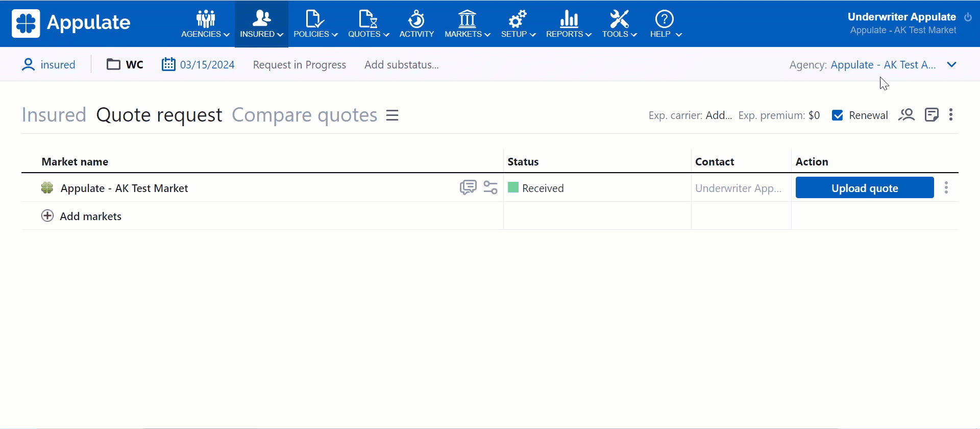The height and width of the screenshot is (429, 980).
Task: Click the plus icon for Add markets
Action: [x=47, y=216]
